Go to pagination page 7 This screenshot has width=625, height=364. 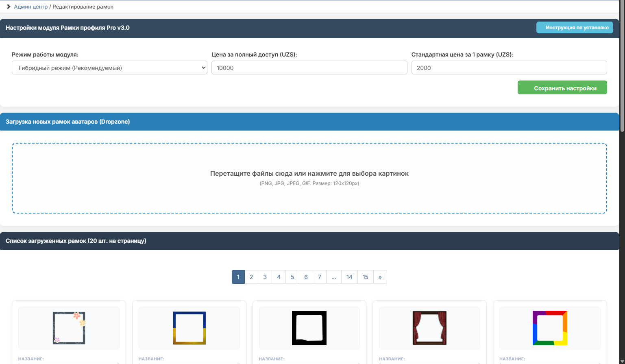point(320,277)
